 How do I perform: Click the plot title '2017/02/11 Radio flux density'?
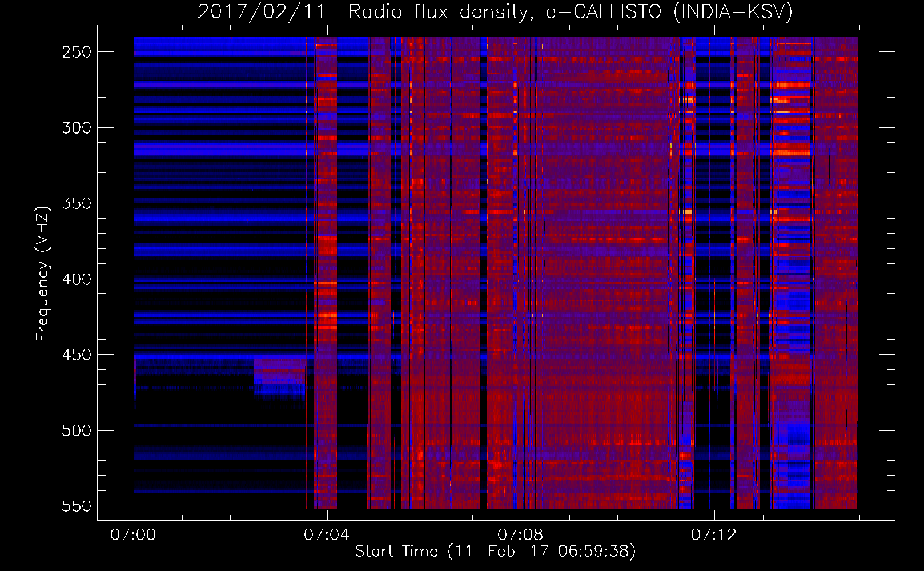click(x=496, y=11)
